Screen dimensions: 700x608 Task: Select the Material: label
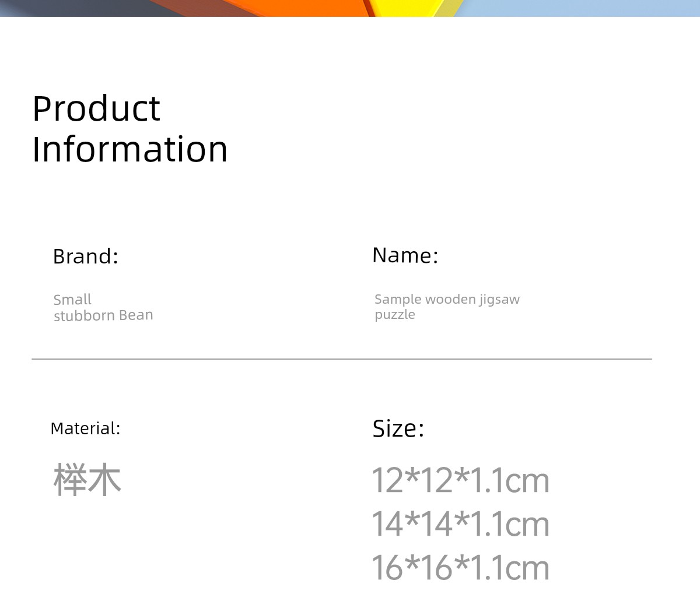(x=85, y=428)
